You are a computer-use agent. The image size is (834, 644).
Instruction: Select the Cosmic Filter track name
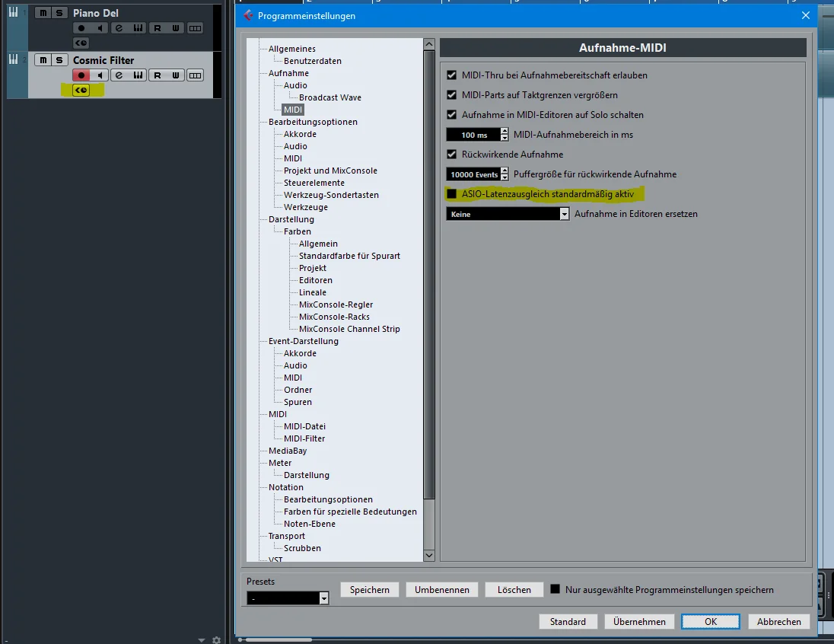click(x=103, y=60)
